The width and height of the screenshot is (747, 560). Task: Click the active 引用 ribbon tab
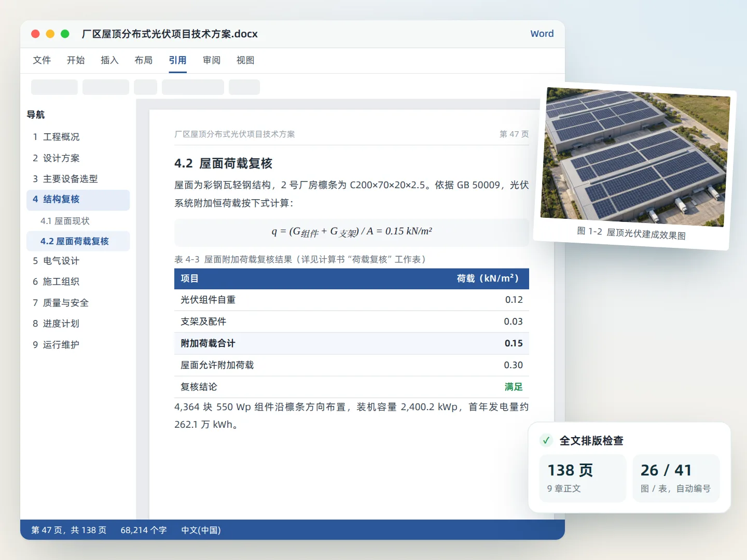point(177,60)
